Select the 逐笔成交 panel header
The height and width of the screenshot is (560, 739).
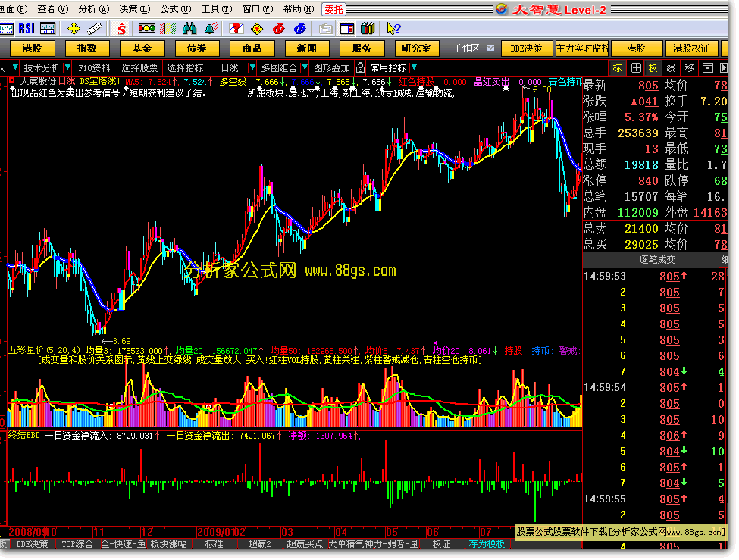coord(657,260)
